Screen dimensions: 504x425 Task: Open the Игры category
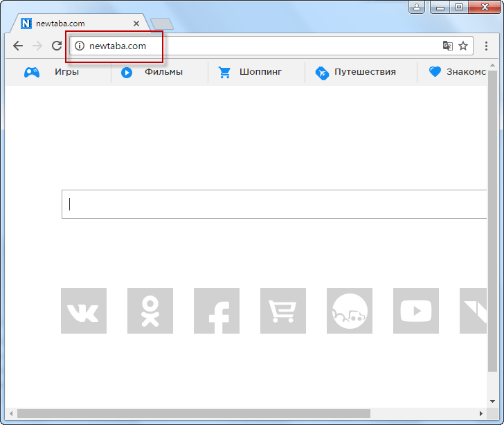(x=66, y=72)
